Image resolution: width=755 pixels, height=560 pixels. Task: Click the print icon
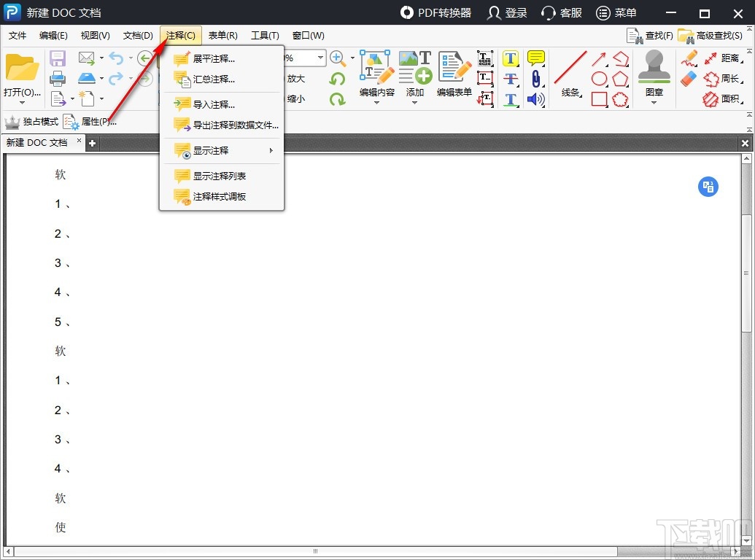[58, 79]
